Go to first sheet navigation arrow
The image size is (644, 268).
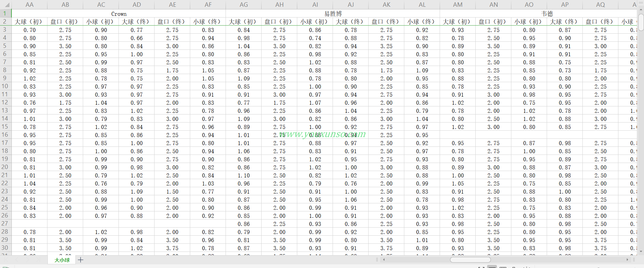click(7, 260)
